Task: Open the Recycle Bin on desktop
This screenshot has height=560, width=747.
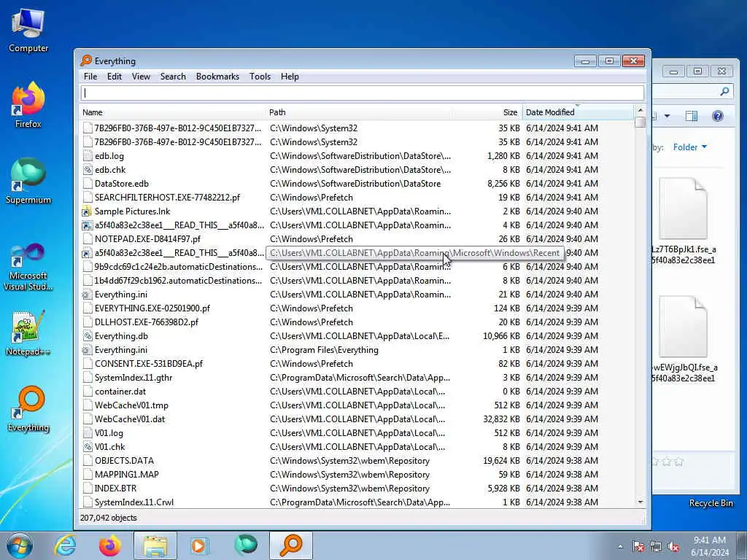Action: coord(711,503)
